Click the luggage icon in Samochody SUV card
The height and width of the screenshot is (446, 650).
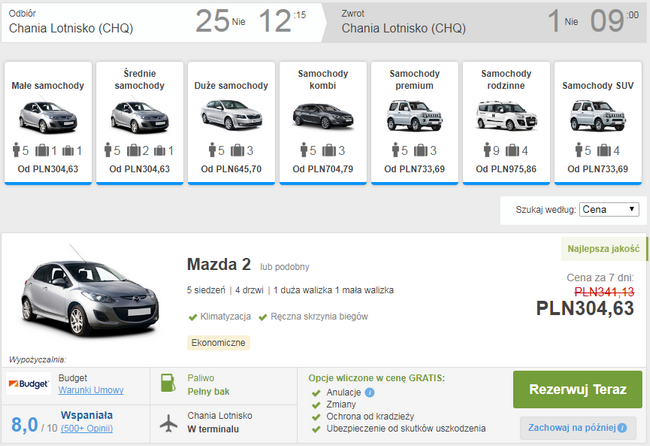[604, 150]
